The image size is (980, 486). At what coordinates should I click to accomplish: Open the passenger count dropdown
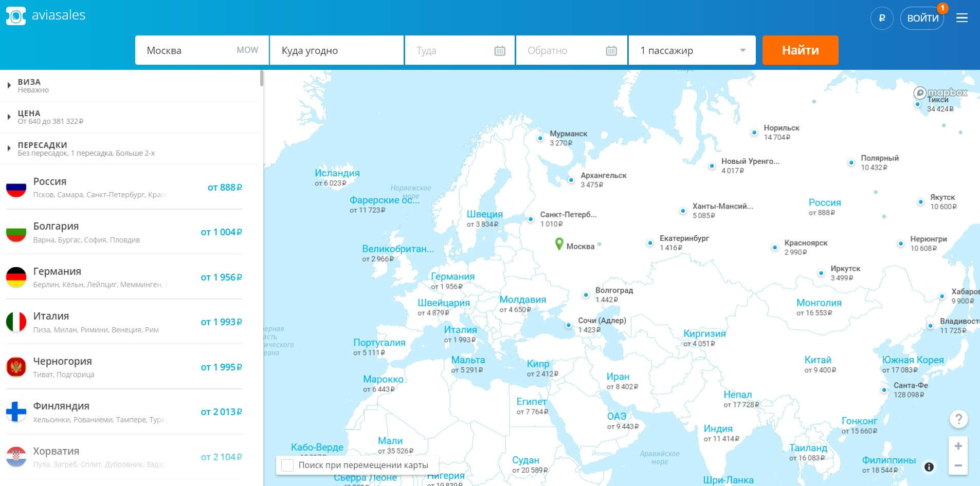(x=692, y=51)
